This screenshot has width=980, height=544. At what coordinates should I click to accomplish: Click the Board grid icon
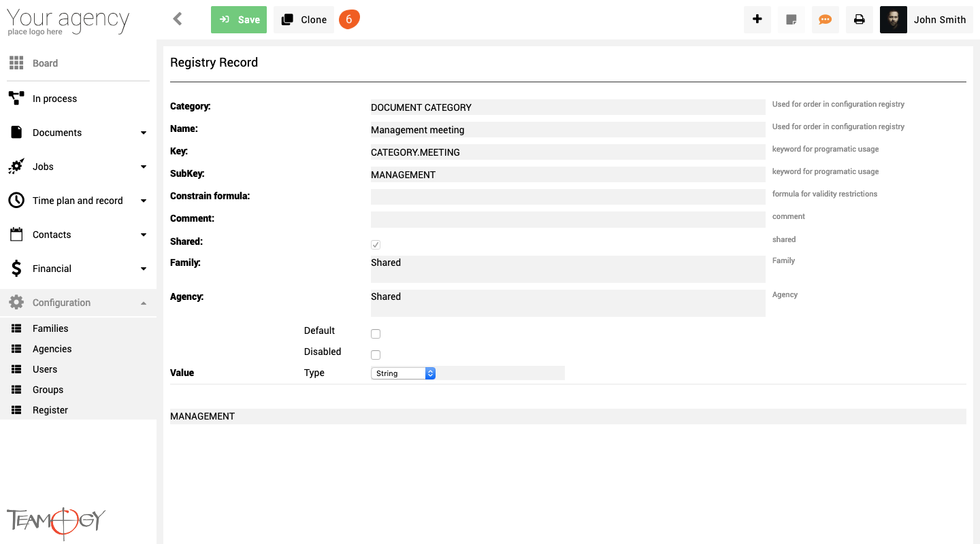pyautogui.click(x=16, y=63)
